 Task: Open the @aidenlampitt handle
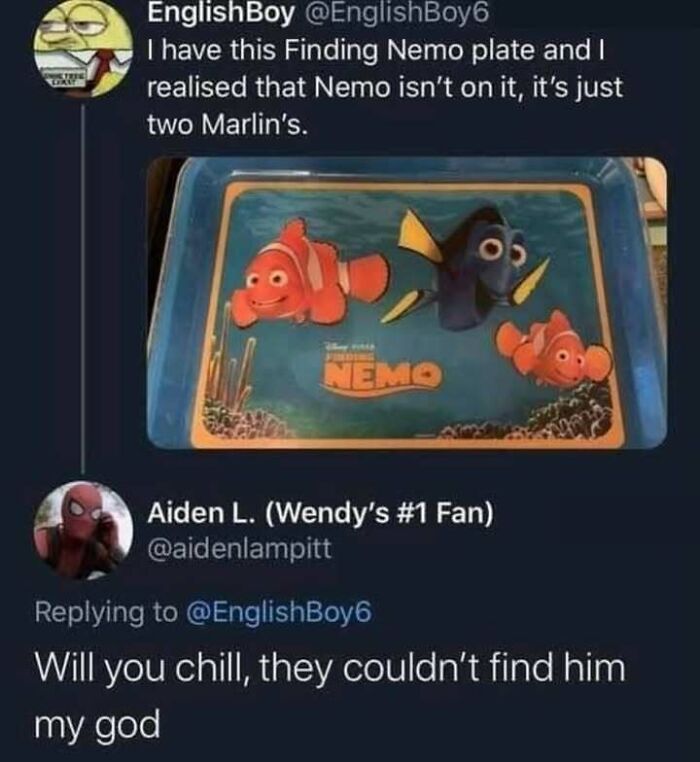(x=240, y=549)
